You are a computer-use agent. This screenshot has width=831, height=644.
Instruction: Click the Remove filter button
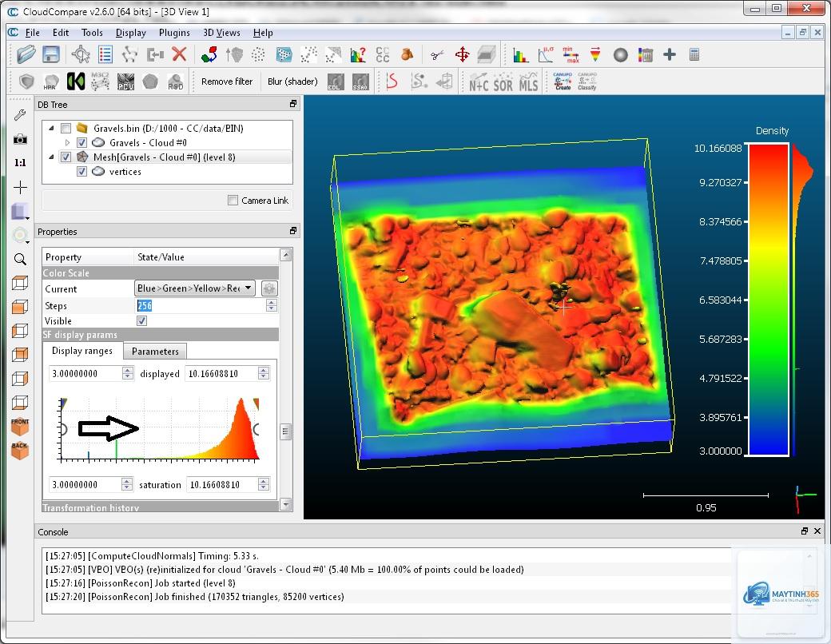pyautogui.click(x=227, y=81)
